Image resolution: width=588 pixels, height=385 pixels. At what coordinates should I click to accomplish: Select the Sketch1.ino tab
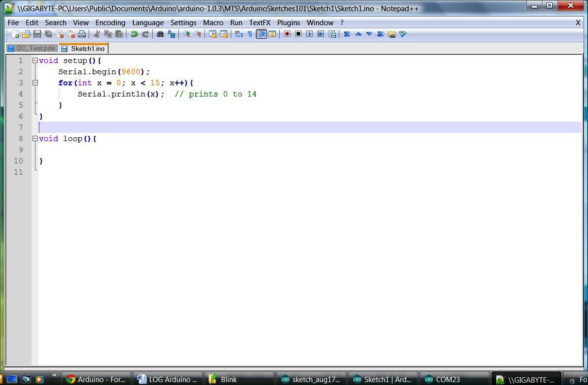83,48
